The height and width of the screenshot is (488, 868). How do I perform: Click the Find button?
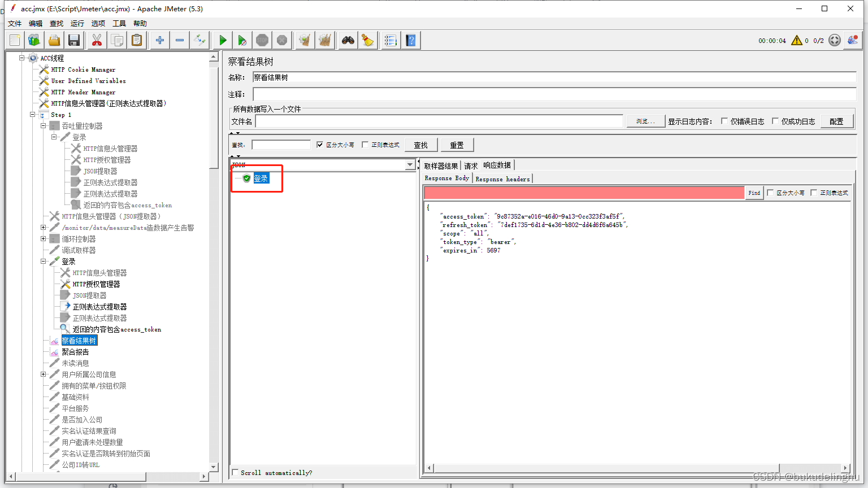point(754,193)
